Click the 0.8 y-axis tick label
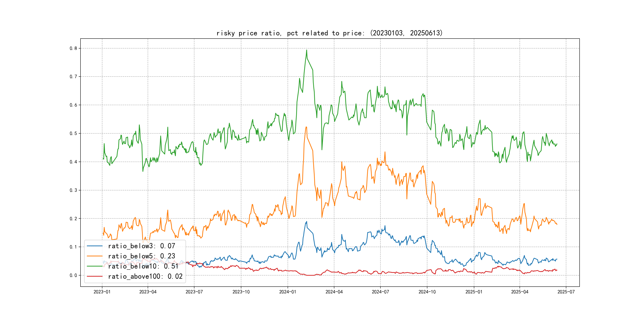Screen dimensions: 644x322 tap(73, 48)
